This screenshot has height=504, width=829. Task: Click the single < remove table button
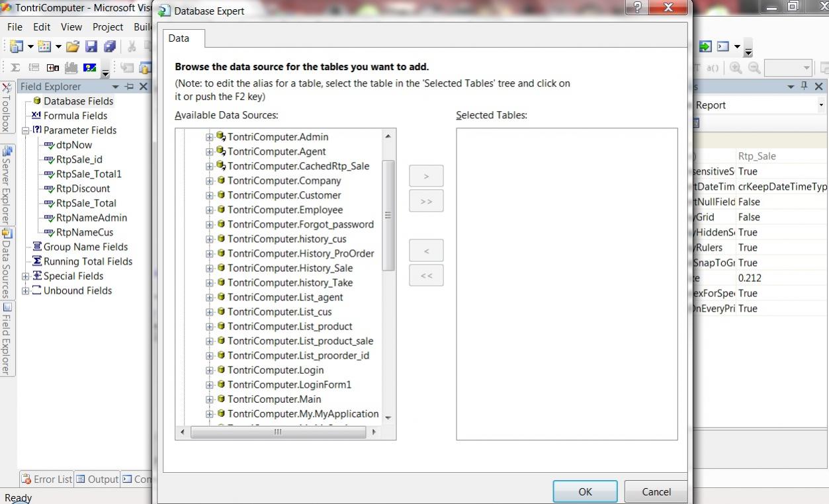click(426, 251)
